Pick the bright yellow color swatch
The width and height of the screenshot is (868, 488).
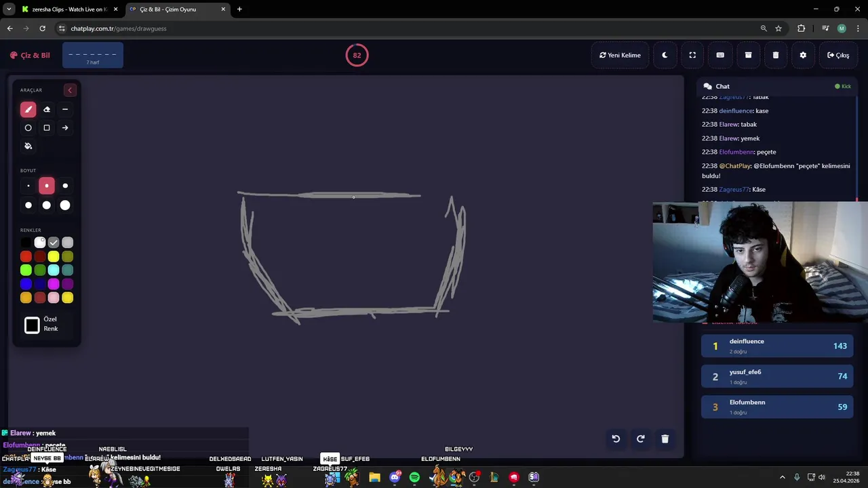coord(54,256)
